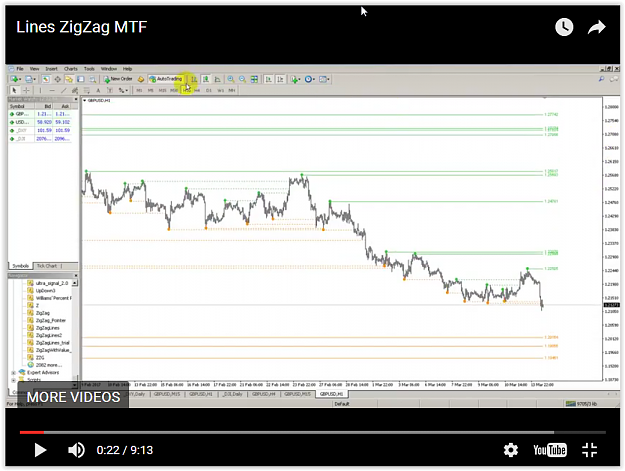The image size is (625, 471).
Task: Open the Templates dropdown arrow
Action: pyautogui.click(x=328, y=79)
